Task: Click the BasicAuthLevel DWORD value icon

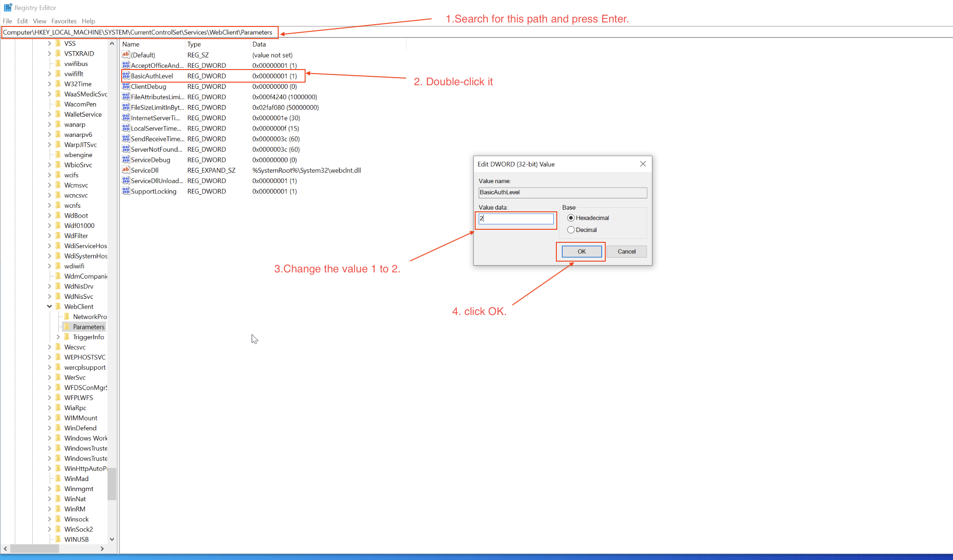Action: [x=126, y=76]
